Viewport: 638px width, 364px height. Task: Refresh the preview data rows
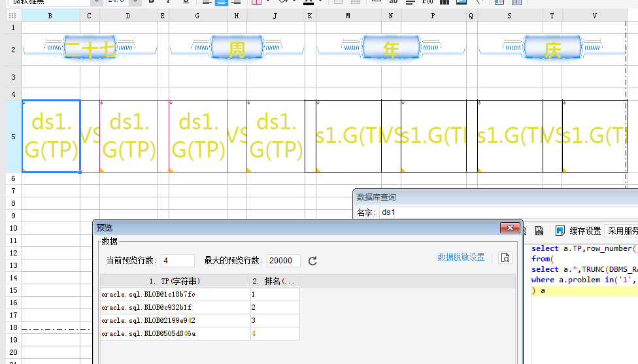[312, 261]
